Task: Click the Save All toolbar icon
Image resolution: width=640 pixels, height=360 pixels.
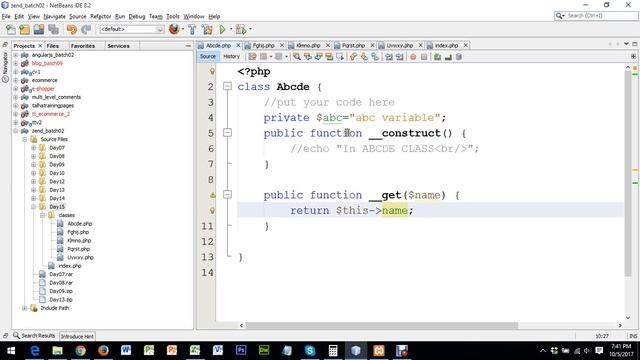Action: pyautogui.click(x=53, y=29)
